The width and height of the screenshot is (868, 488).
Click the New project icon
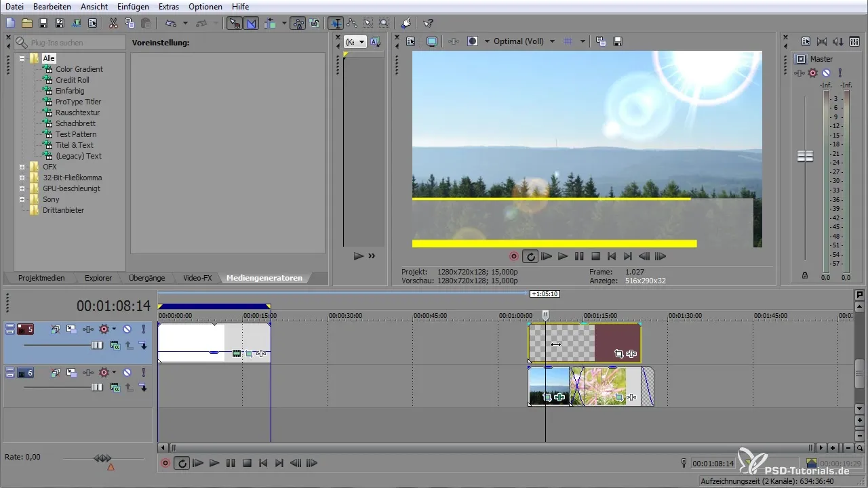[10, 23]
